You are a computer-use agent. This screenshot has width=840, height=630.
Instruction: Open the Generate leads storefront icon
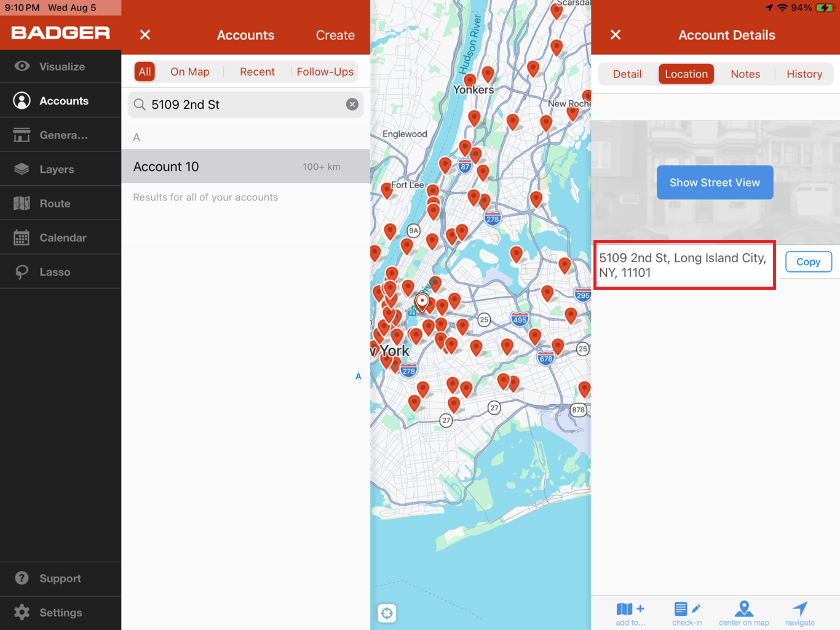[x=22, y=135]
